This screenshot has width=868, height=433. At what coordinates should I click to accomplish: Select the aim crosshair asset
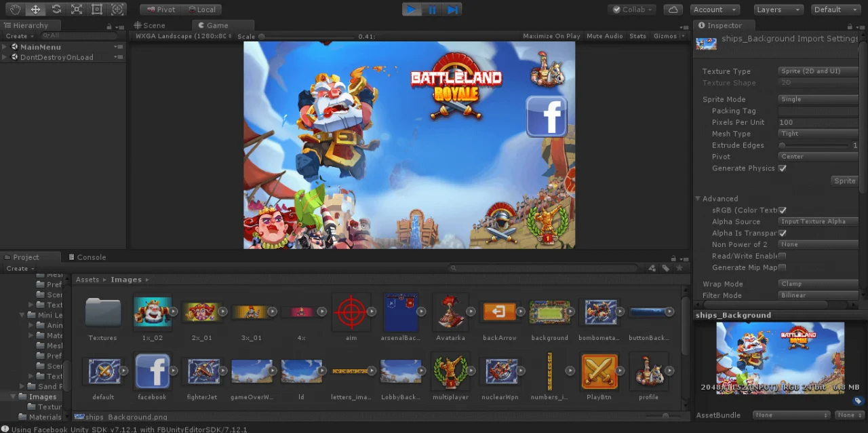[351, 312]
